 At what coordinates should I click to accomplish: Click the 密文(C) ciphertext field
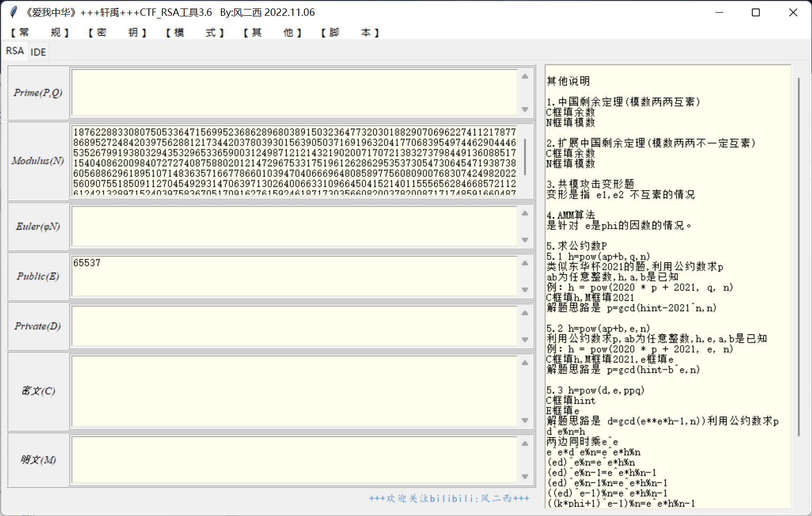coord(294,391)
